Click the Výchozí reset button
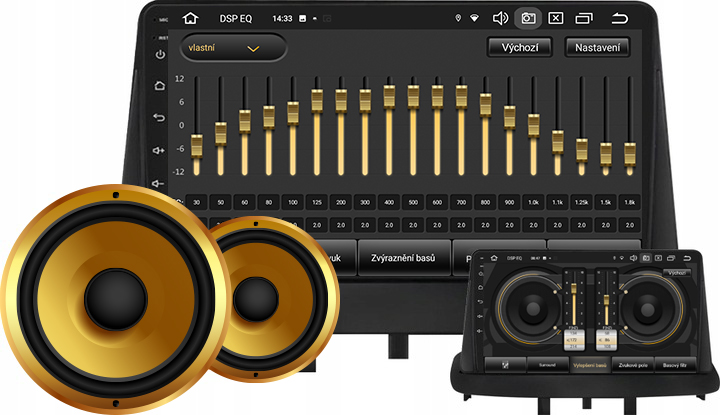The height and width of the screenshot is (415, 720). tap(519, 48)
